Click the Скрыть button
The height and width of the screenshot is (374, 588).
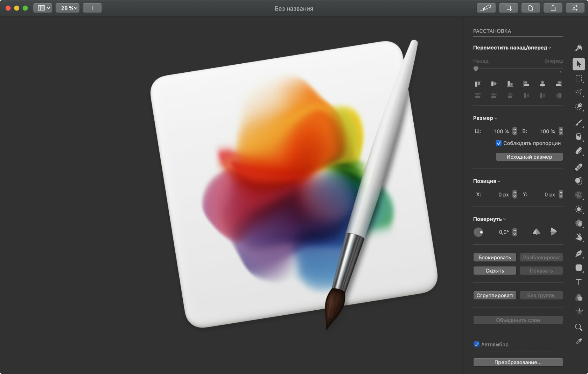tap(495, 271)
